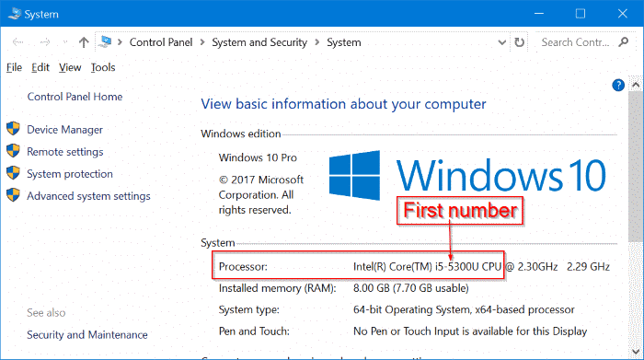Open Security and Maintenance link
The image size is (644, 360).
coord(87,335)
